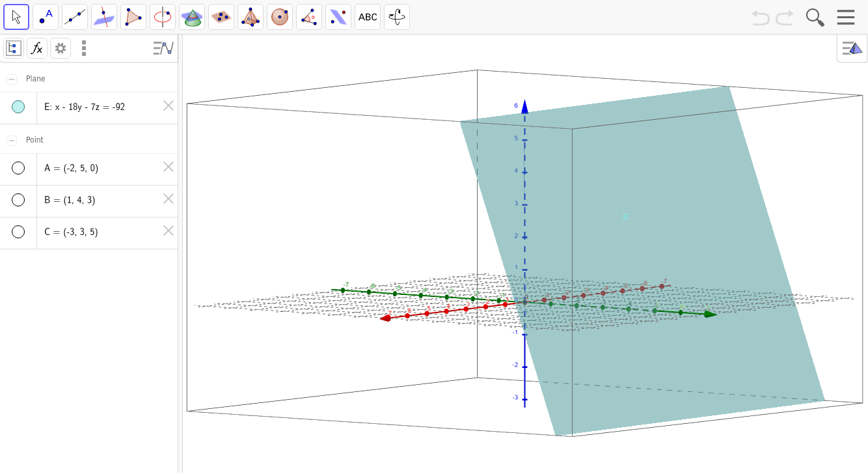Delete point C row
Image resolution: width=868 pixels, height=474 pixels.
point(169,230)
